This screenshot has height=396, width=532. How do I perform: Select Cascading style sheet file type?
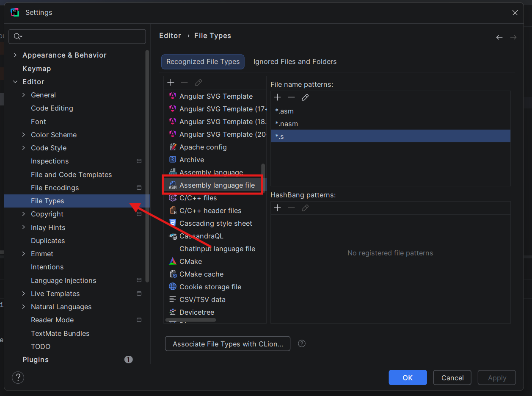[215, 223]
